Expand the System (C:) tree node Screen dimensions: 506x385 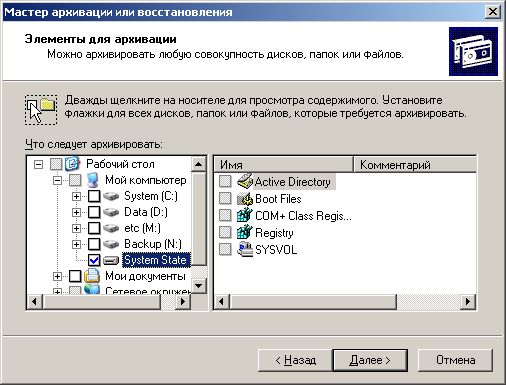click(x=76, y=196)
